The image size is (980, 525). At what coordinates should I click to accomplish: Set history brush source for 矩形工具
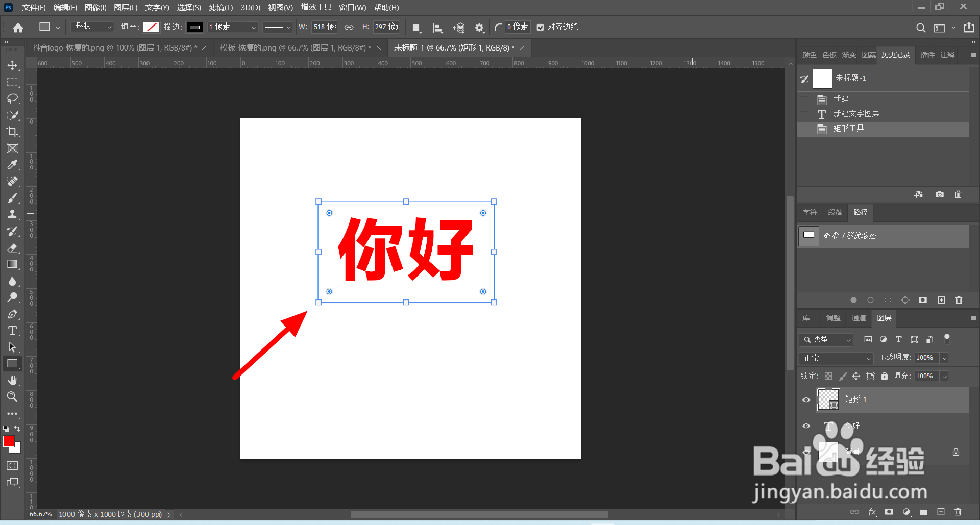click(x=805, y=129)
